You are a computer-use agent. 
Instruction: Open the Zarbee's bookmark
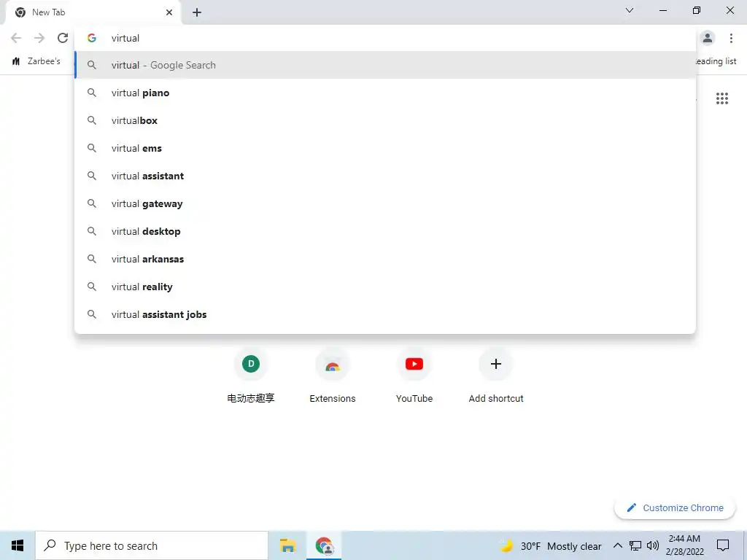[36, 61]
